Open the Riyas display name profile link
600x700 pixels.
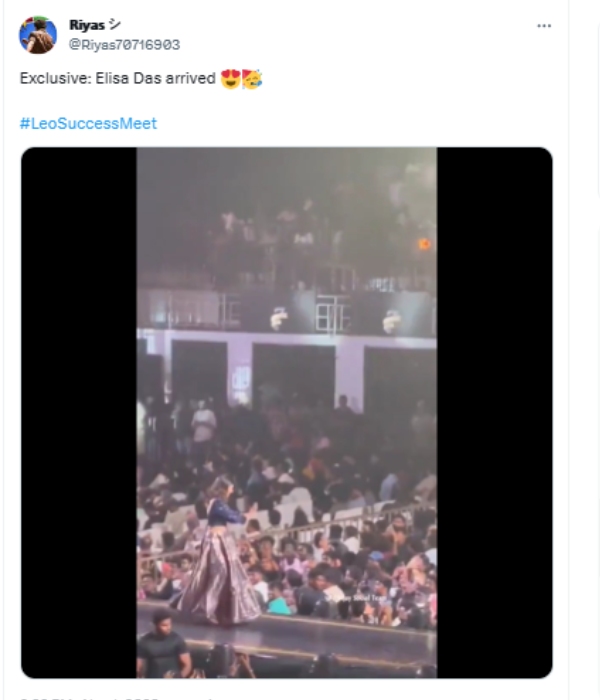pyautogui.click(x=88, y=24)
